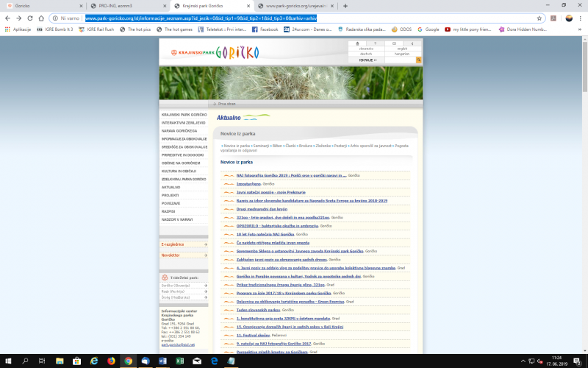Select Narava Goričkega in left menu
588x368 pixels.
point(179,130)
